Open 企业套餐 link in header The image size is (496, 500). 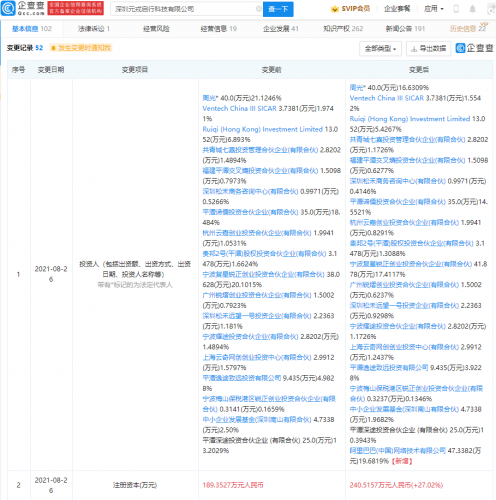tap(397, 9)
